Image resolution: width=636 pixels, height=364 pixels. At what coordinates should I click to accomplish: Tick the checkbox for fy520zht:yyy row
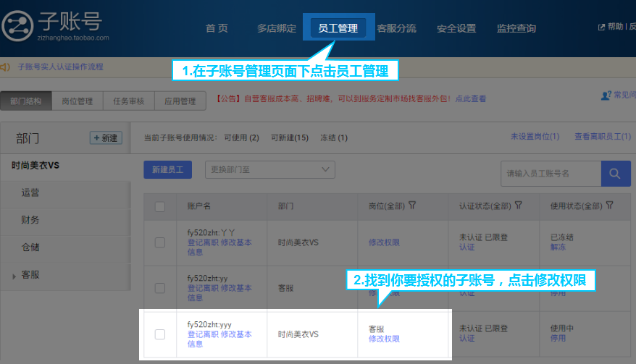160,334
